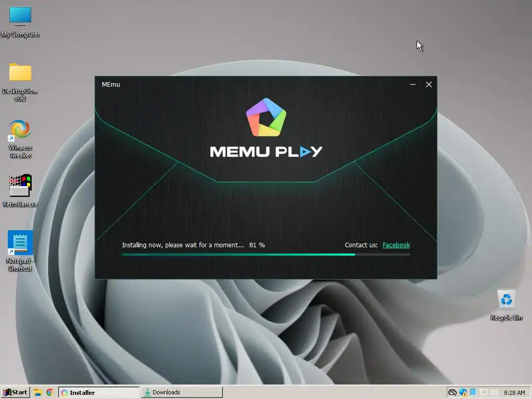
Task: Switch to the Installer taskbar button
Action: pyautogui.click(x=99, y=392)
